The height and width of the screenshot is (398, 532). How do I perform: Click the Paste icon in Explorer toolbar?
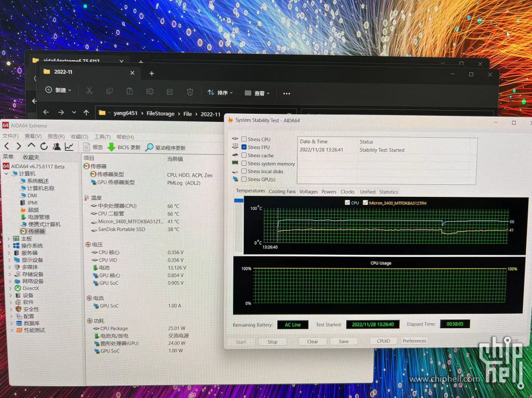(130, 91)
